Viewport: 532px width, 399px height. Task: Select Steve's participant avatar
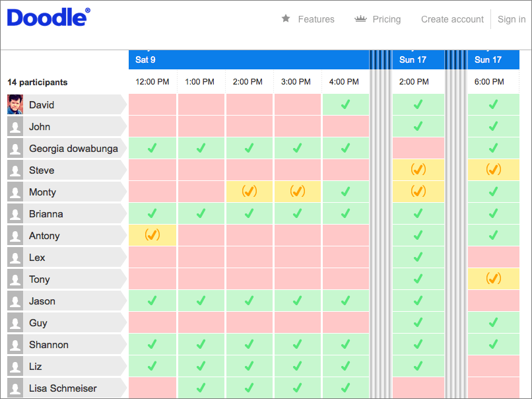pyautogui.click(x=15, y=170)
